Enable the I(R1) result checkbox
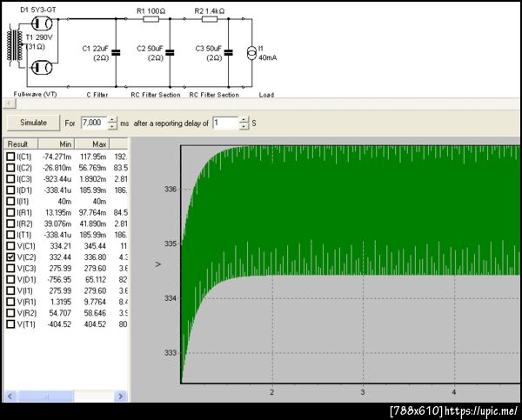Viewport: 522px width, 420px height. pos(11,212)
